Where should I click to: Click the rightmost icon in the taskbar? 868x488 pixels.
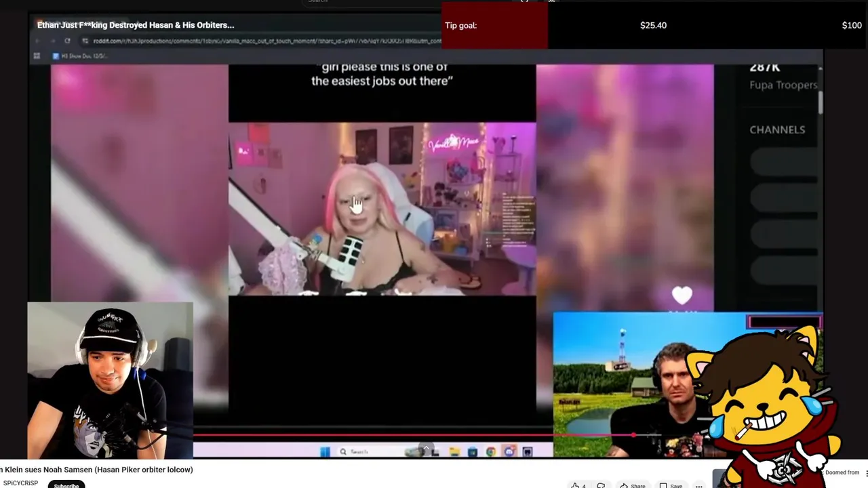pyautogui.click(x=527, y=451)
